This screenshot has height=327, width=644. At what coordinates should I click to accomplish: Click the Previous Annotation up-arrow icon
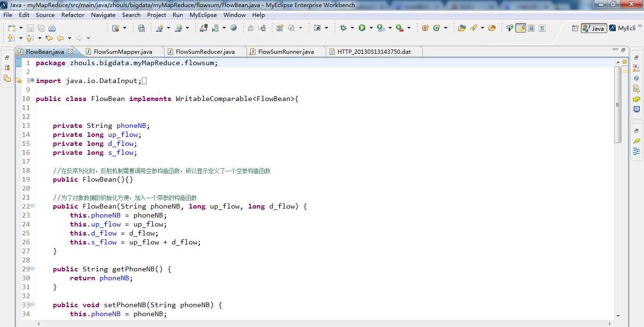(x=30, y=38)
